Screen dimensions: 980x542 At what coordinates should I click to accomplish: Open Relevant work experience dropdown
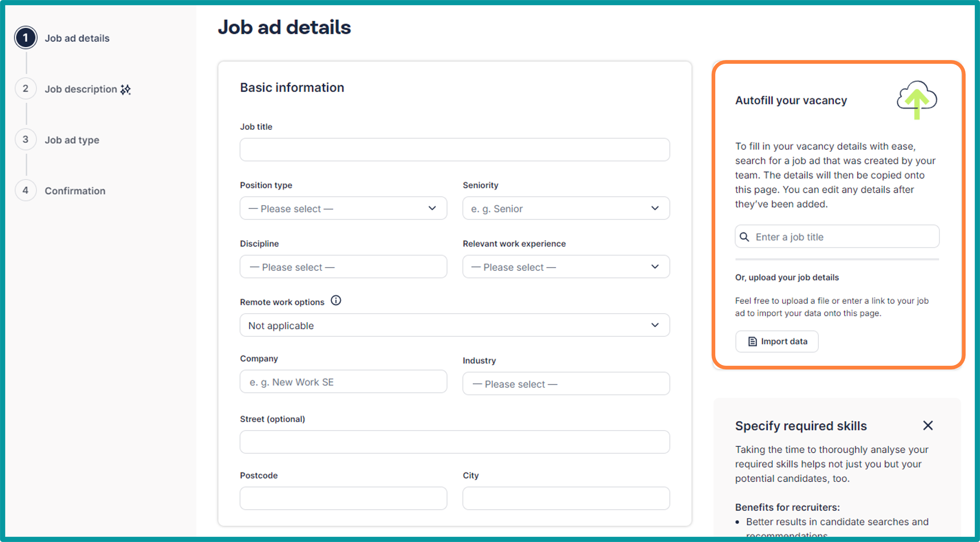pos(566,267)
